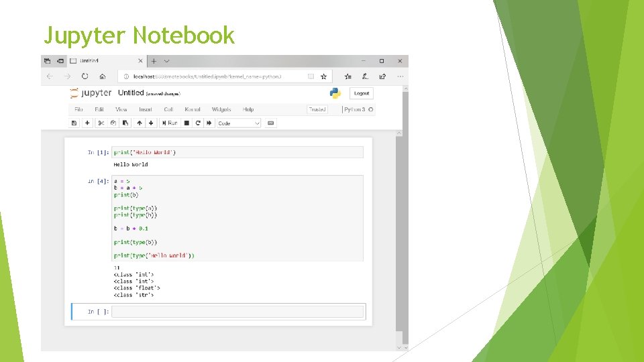Show set-aside tabs icon
The width and height of the screenshot is (644, 362).
tap(47, 61)
